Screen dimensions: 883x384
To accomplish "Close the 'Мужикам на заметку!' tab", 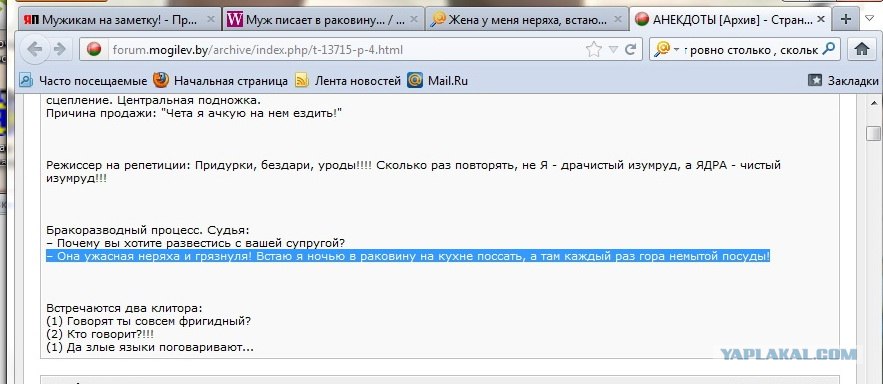I will (x=211, y=19).
